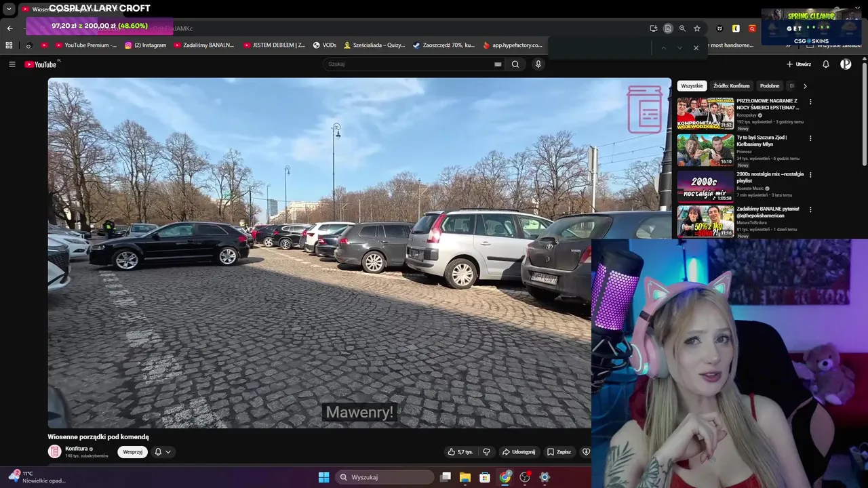Open options menu for Zadaliśmy BANALNE pytania suggestion
868x488 pixels.
tap(810, 210)
